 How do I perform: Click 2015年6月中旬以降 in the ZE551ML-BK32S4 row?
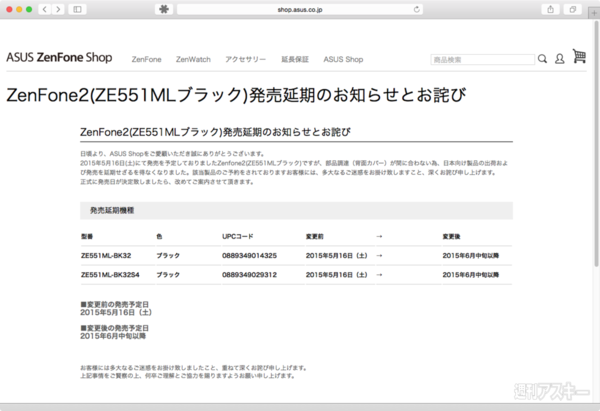(x=471, y=275)
